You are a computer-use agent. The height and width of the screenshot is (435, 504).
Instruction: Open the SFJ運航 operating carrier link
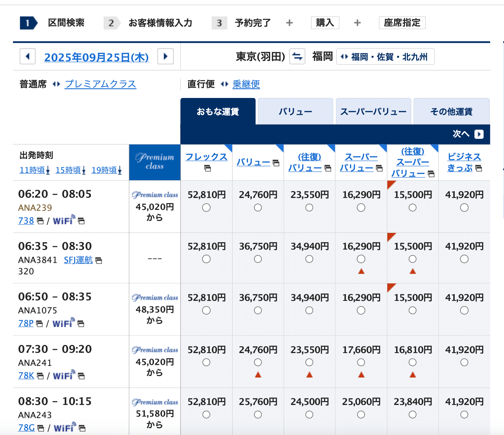tap(78, 260)
